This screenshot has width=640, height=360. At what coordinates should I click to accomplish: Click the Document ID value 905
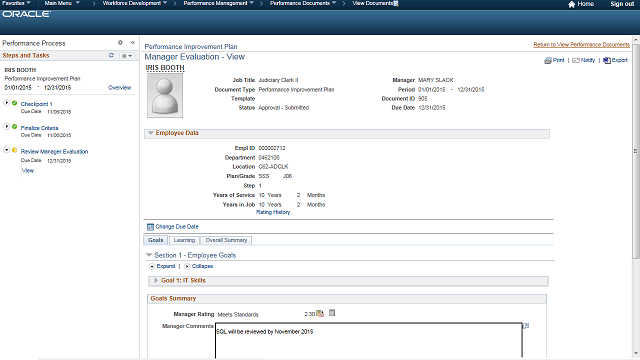point(422,99)
